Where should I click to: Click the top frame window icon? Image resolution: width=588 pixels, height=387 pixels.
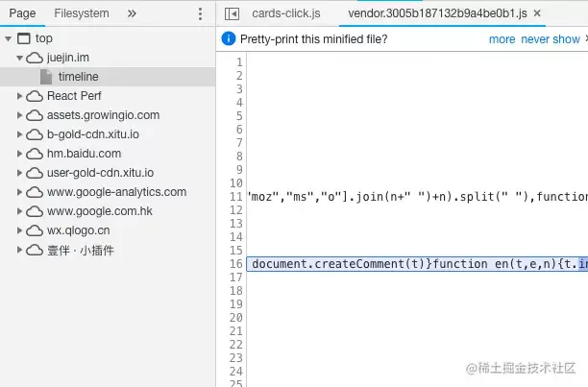tap(24, 38)
